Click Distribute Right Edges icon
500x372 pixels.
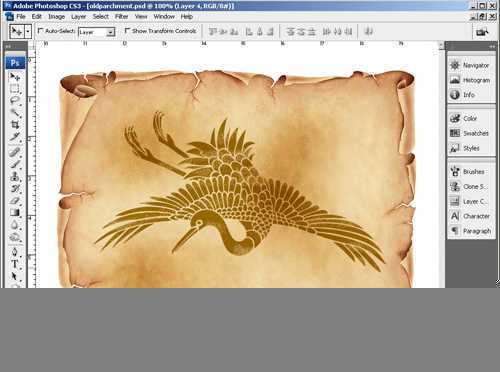coord(348,32)
